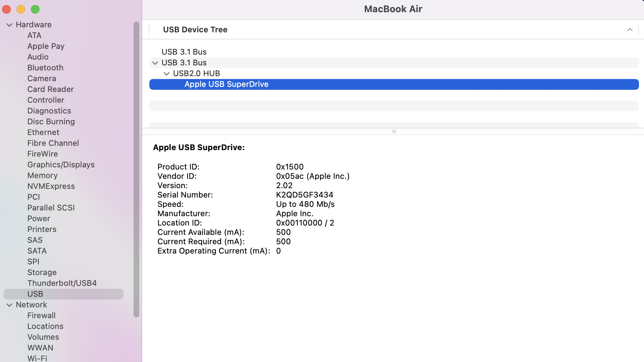Select Apple Pay in the sidebar

pos(46,46)
